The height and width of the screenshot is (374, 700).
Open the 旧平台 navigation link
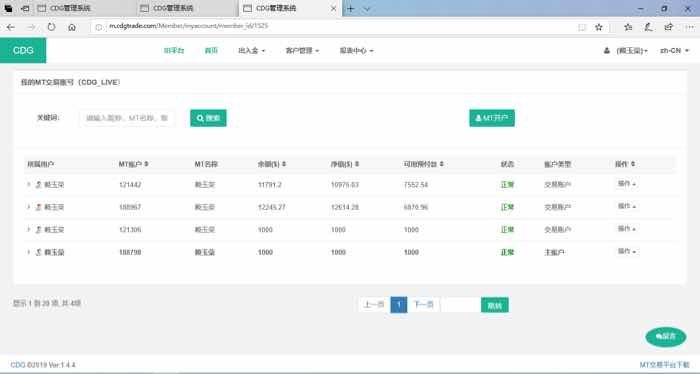click(174, 51)
